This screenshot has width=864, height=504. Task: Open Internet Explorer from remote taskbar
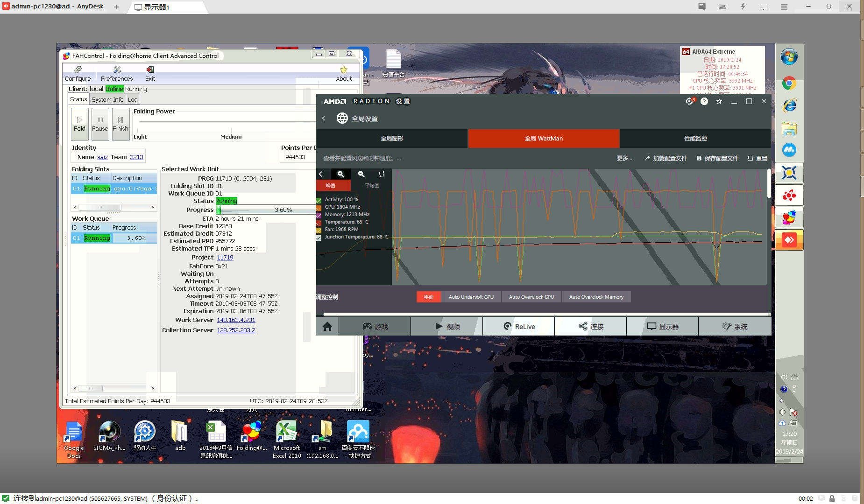click(x=789, y=106)
